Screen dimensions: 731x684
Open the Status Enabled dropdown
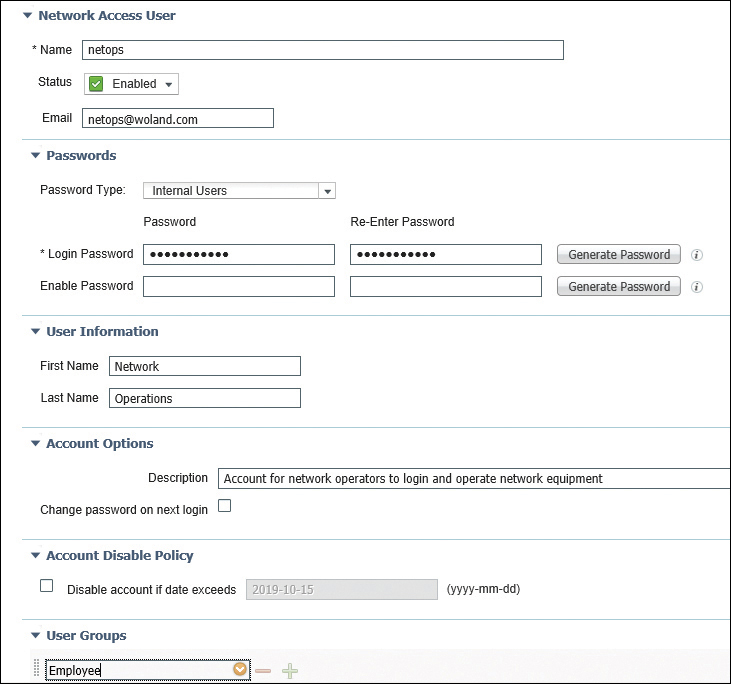[169, 84]
